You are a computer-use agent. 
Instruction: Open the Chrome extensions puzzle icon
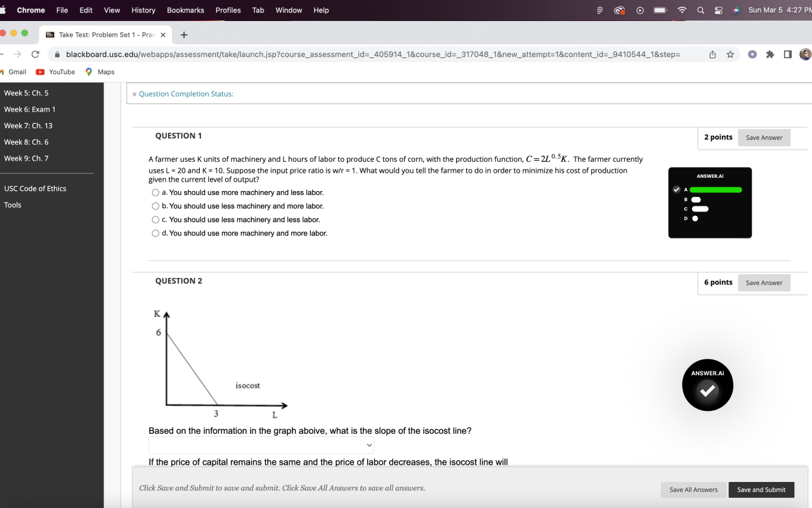[770, 55]
